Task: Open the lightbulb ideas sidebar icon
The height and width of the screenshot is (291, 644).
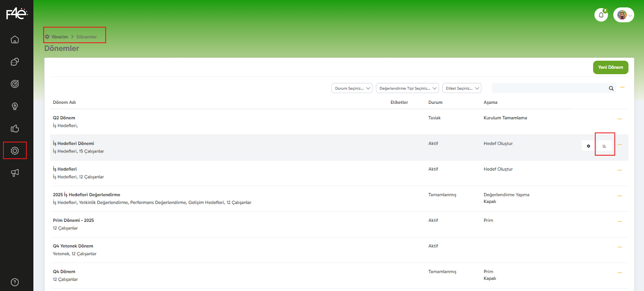Action: (x=15, y=106)
